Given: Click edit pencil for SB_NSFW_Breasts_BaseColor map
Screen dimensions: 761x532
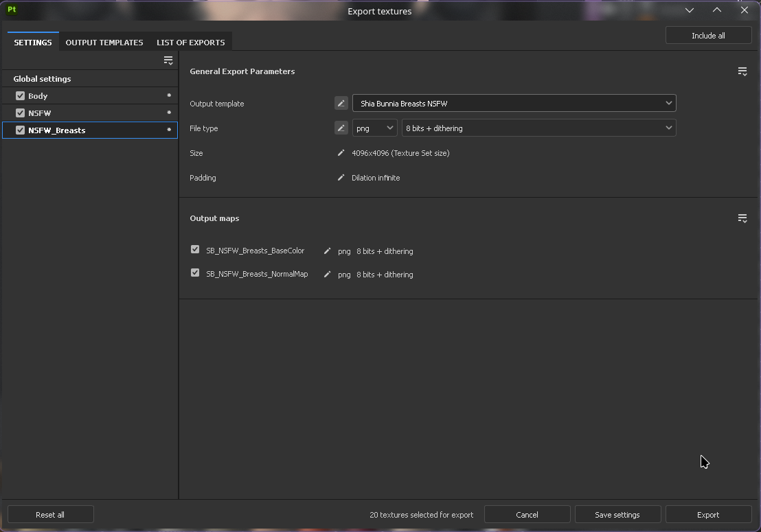Looking at the screenshot, I should tap(327, 251).
